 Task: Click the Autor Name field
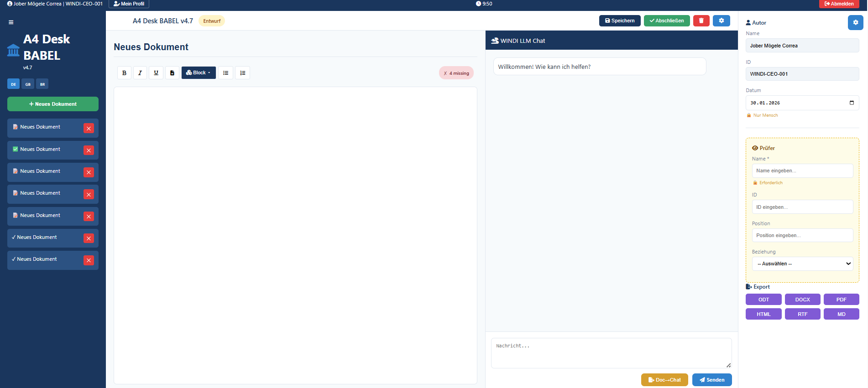click(802, 46)
